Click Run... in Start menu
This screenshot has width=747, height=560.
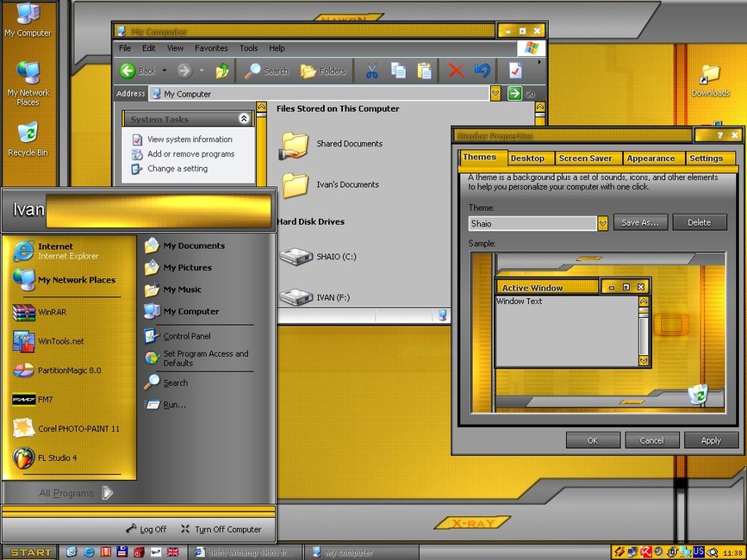tap(165, 405)
